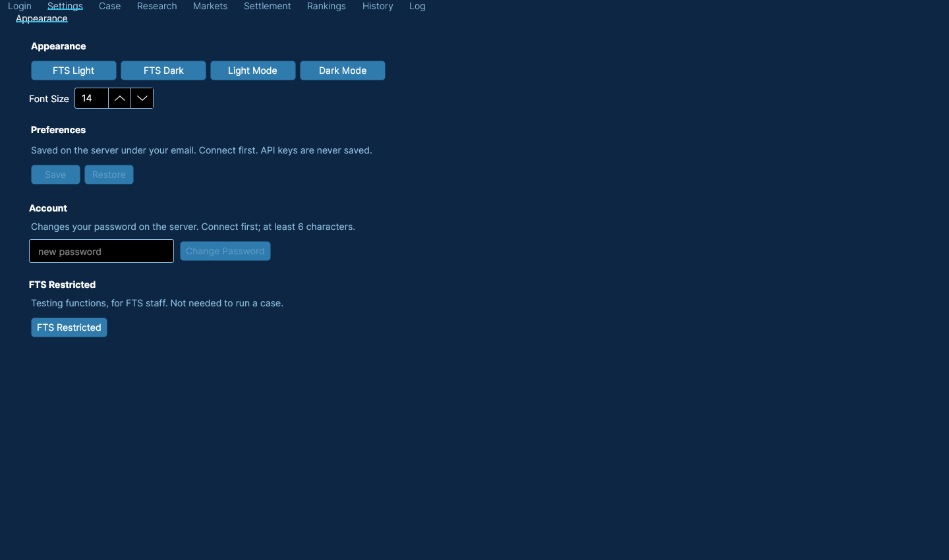
Task: Select the Appearance sub-tab
Action: pyautogui.click(x=42, y=18)
